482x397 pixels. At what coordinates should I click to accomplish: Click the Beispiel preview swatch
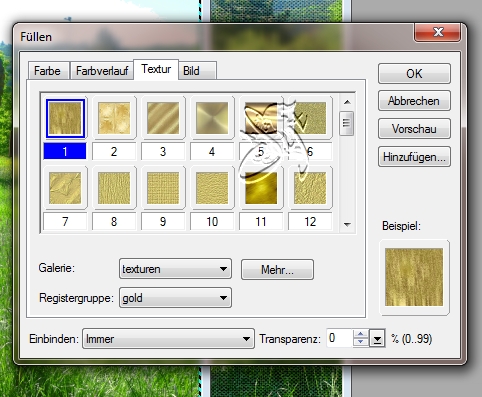414,277
